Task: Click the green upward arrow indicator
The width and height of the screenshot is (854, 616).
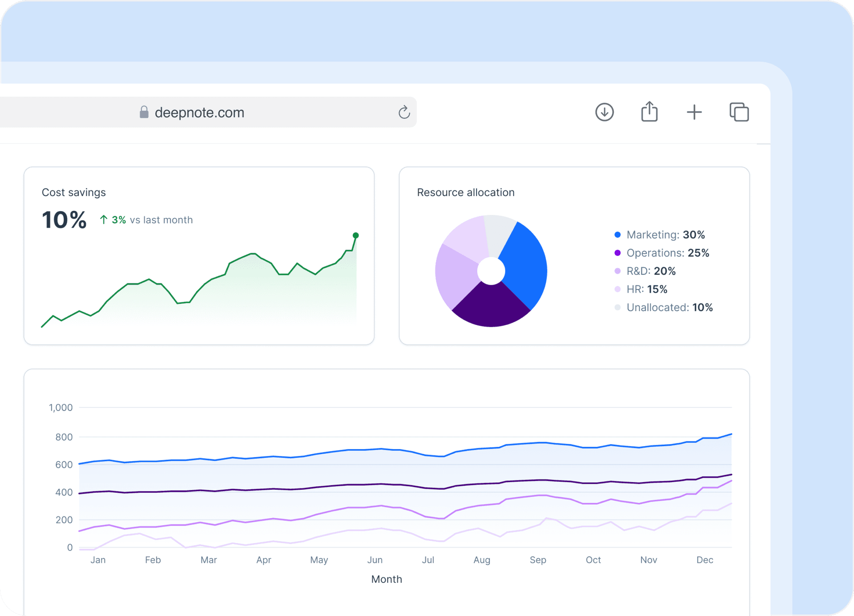Action: click(104, 220)
